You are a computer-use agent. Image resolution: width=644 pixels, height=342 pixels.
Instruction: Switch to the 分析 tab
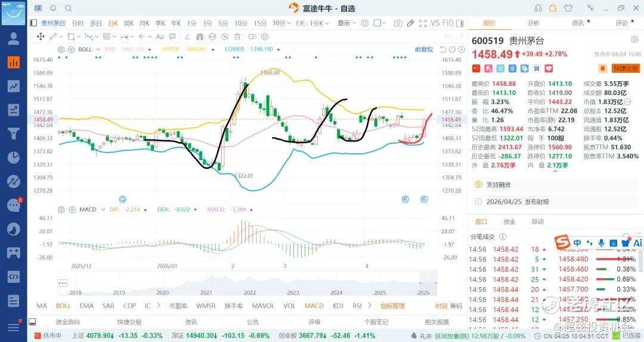coord(533,23)
